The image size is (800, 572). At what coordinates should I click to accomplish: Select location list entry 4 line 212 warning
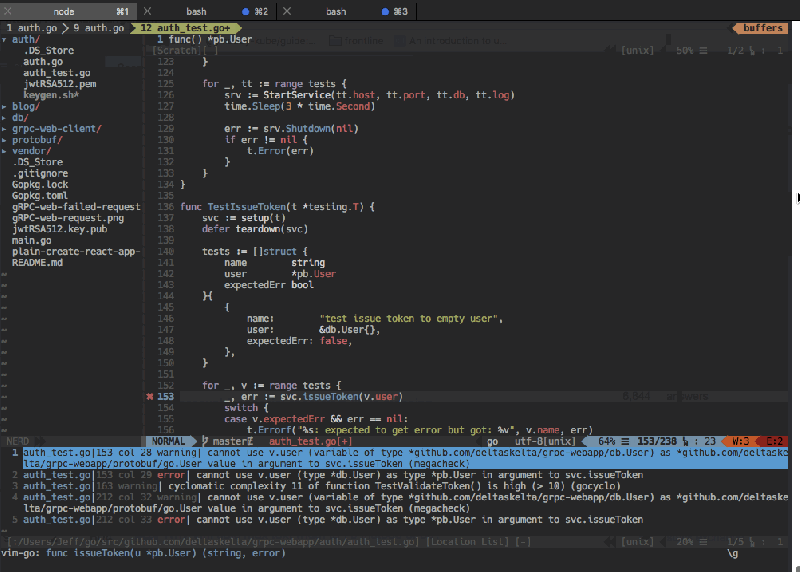(405, 503)
